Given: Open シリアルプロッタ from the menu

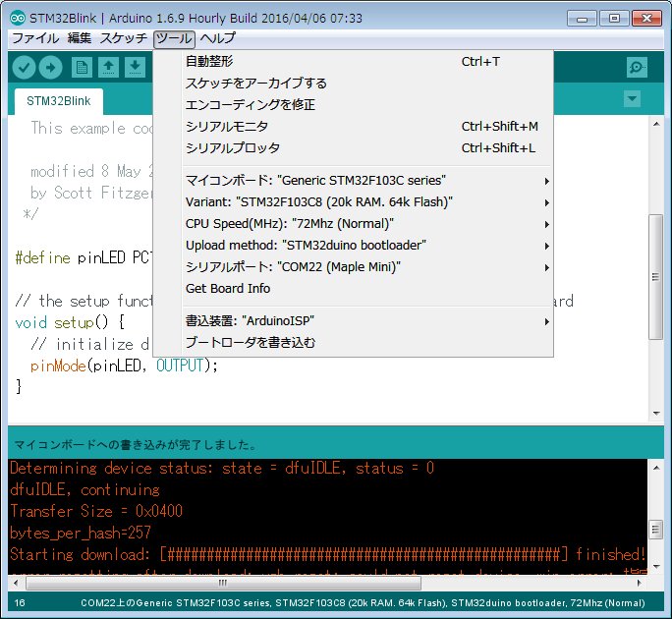Looking at the screenshot, I should point(354,148).
